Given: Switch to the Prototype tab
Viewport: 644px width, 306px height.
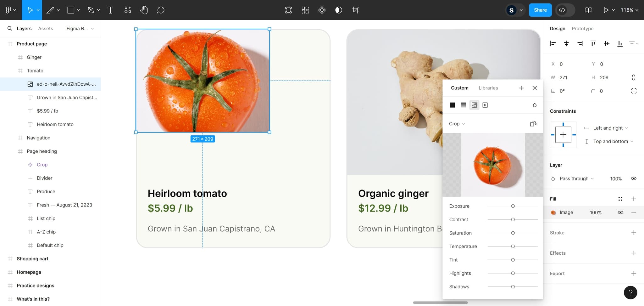Looking at the screenshot, I should coord(582,28).
